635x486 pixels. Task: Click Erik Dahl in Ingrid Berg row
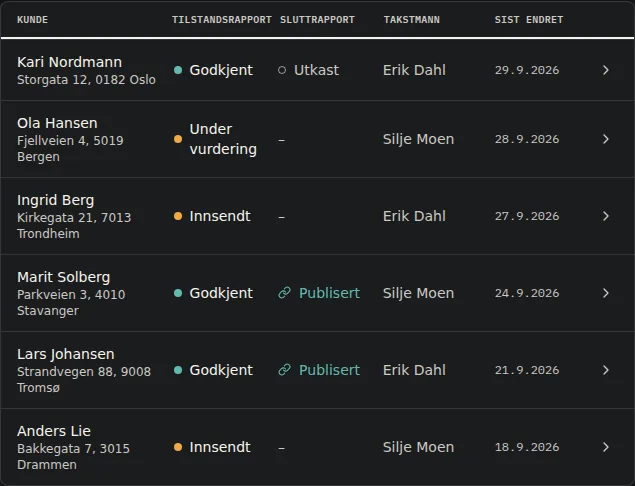click(x=414, y=216)
